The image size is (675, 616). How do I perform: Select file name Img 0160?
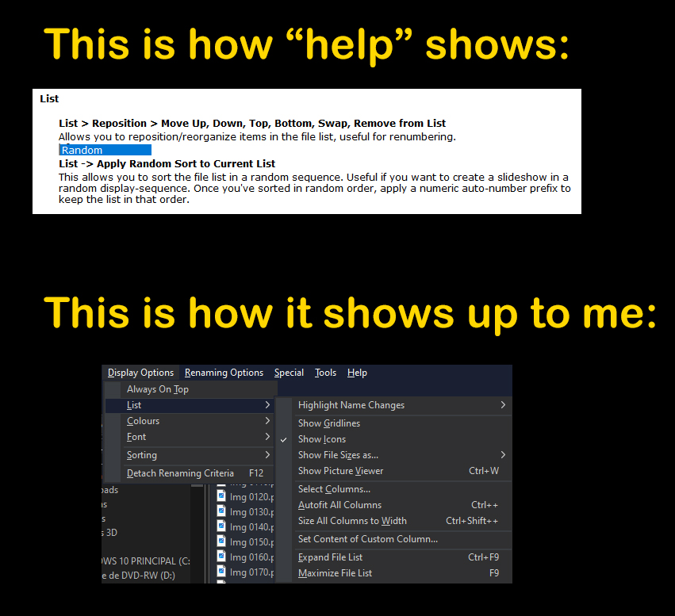click(x=251, y=557)
